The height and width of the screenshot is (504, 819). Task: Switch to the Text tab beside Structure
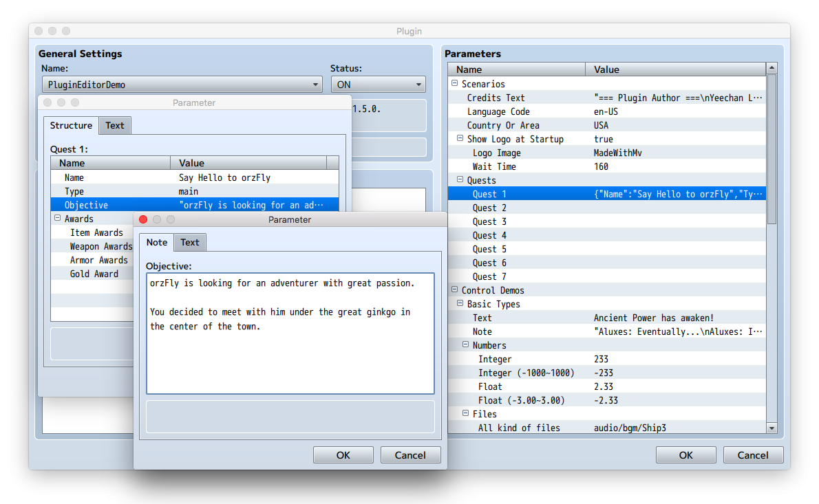(x=115, y=125)
